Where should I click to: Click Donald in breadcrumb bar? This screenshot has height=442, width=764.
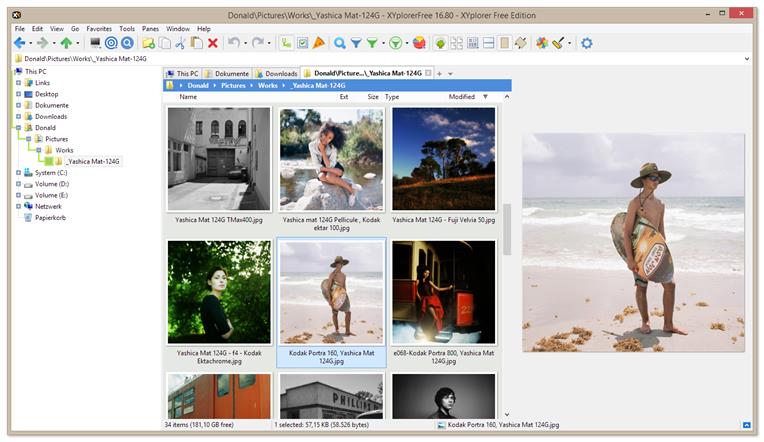198,85
